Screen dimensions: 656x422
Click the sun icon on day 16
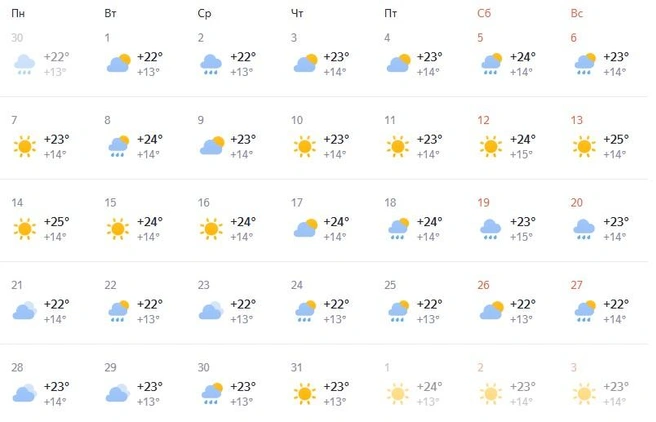click(x=211, y=229)
